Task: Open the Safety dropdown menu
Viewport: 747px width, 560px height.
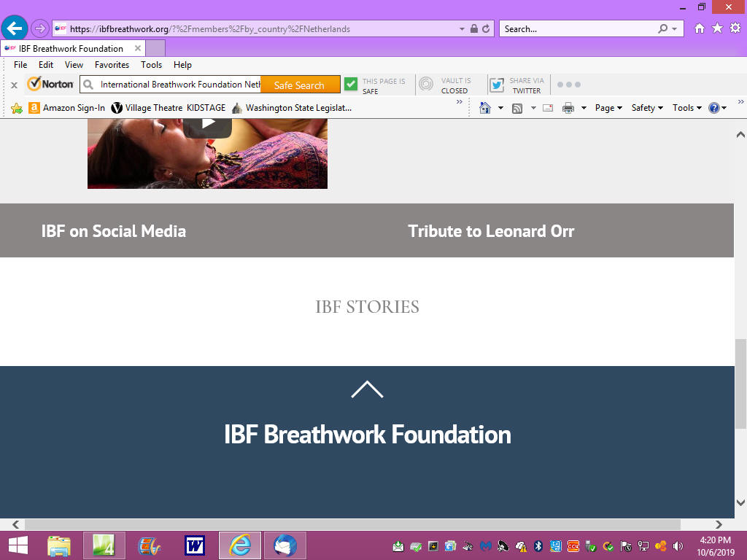Action: pyautogui.click(x=647, y=108)
